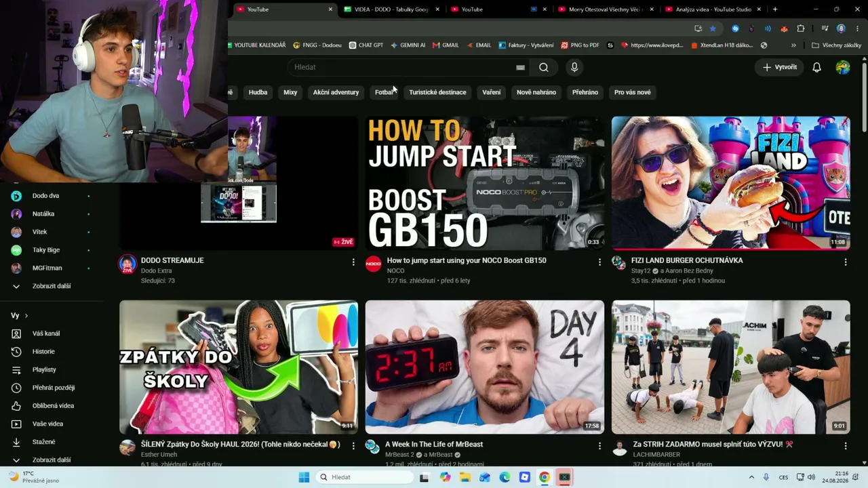Open options for Za STRIH ZADARMO video
This screenshot has height=488, width=868.
(x=845, y=445)
